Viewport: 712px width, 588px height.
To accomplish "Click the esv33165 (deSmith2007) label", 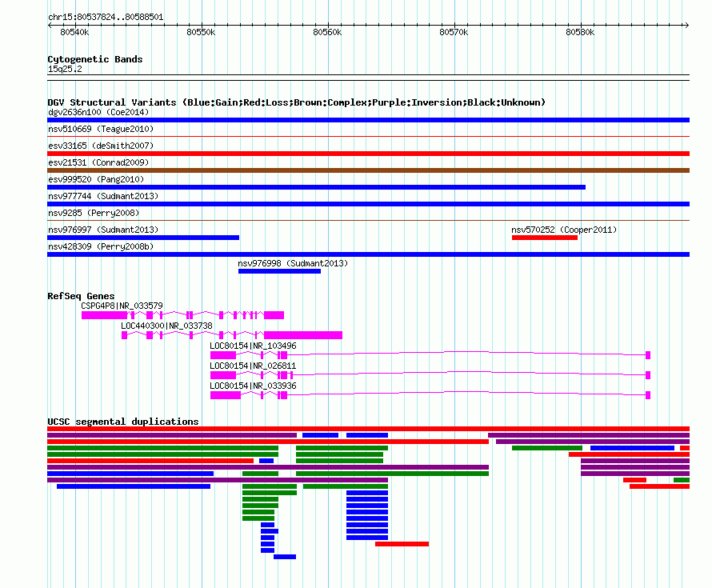I will pyautogui.click(x=101, y=146).
